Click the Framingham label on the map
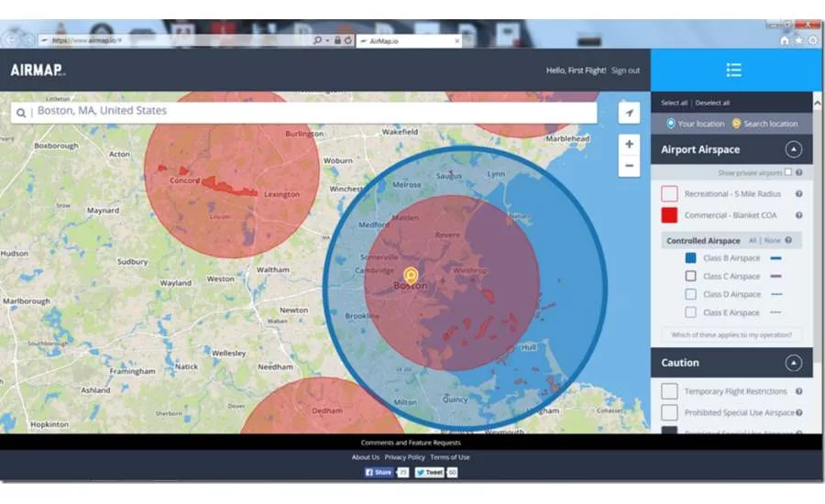825x504 pixels. pyautogui.click(x=132, y=371)
